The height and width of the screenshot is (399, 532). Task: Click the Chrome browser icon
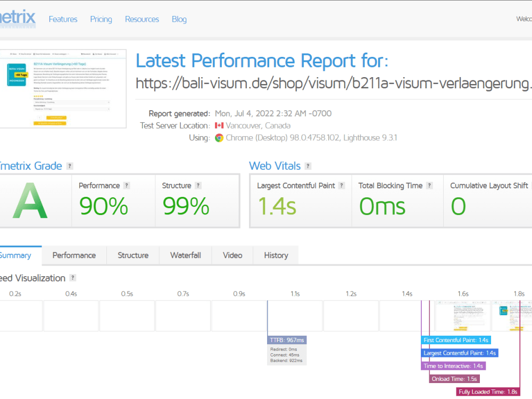click(x=219, y=138)
